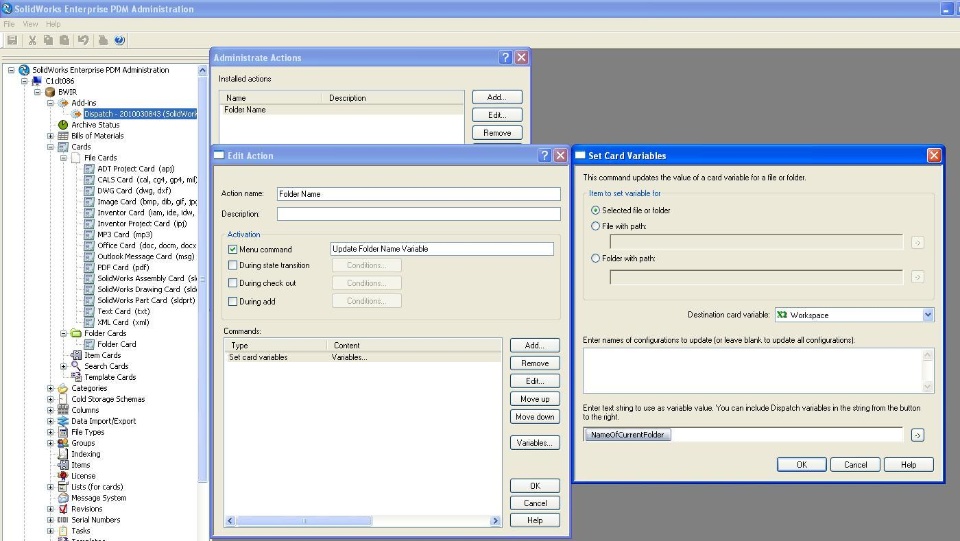Click the help icon in Administrate Actions title bar
This screenshot has width=960, height=541.
point(504,58)
